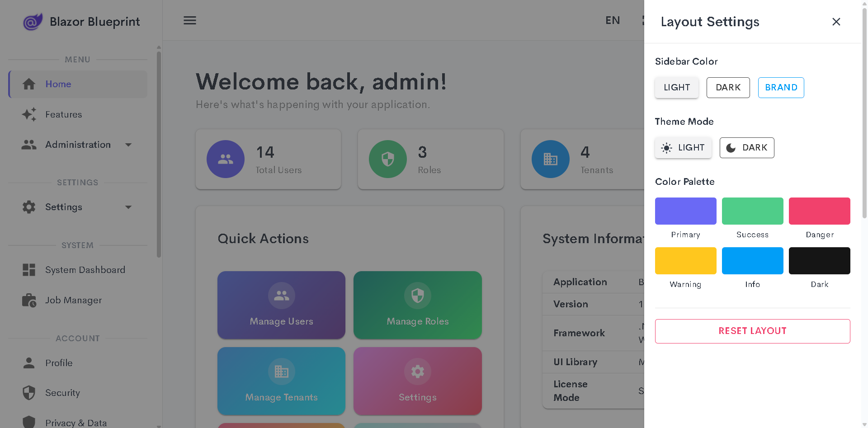Click the sidebar vertical scrollbar
Viewport: 868px width, 428px height.
pos(159,154)
